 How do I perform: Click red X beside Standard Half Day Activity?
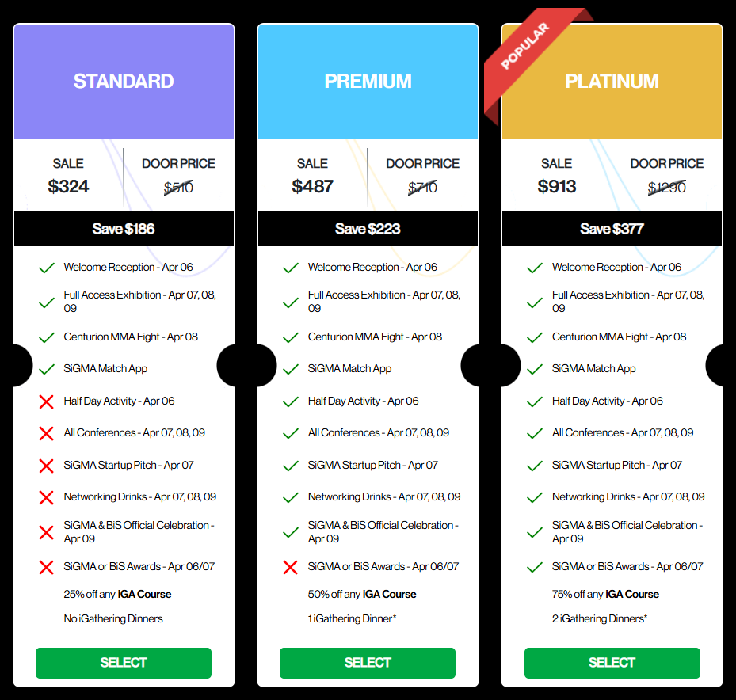coord(46,401)
